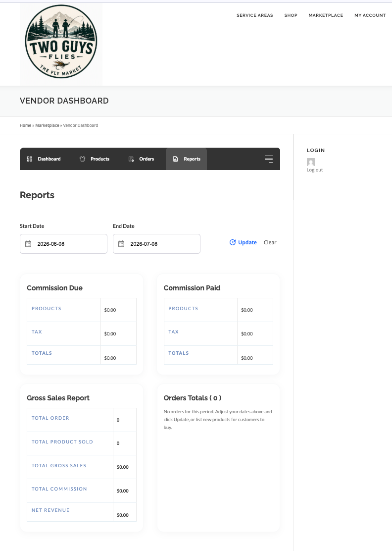Open the Service Areas menu
The image size is (392, 551).
point(255,15)
